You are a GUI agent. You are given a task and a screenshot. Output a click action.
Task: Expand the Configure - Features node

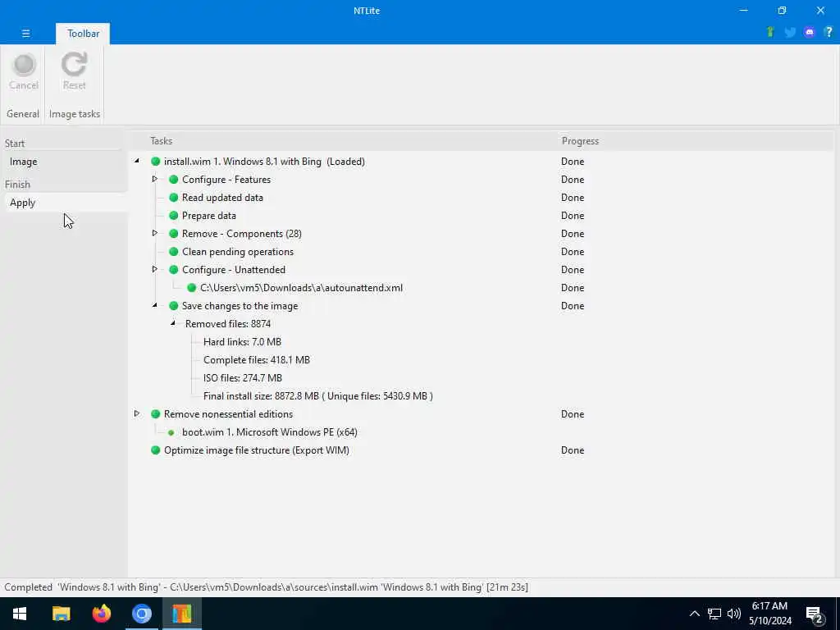[x=155, y=179]
